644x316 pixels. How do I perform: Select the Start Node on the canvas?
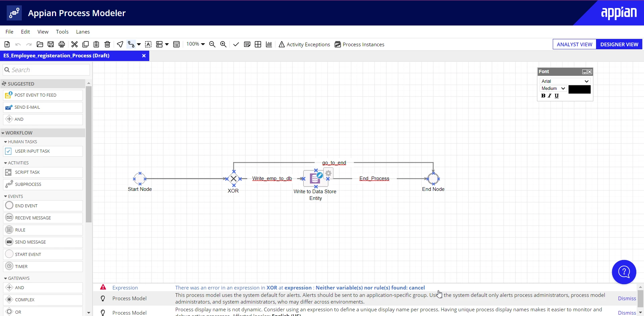140,178
